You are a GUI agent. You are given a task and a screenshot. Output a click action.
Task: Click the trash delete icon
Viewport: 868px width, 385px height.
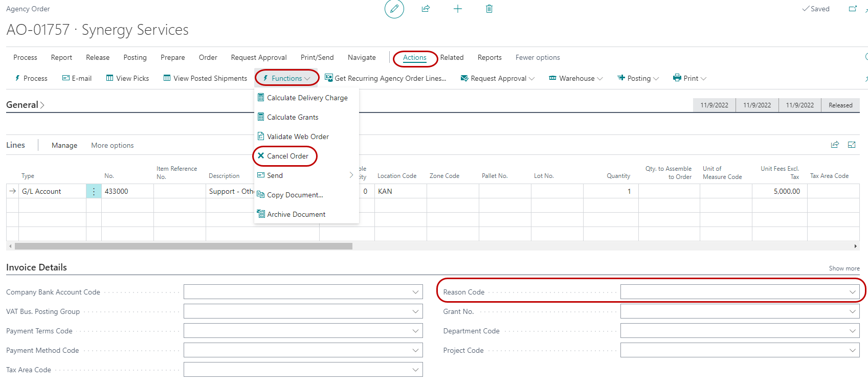489,9
